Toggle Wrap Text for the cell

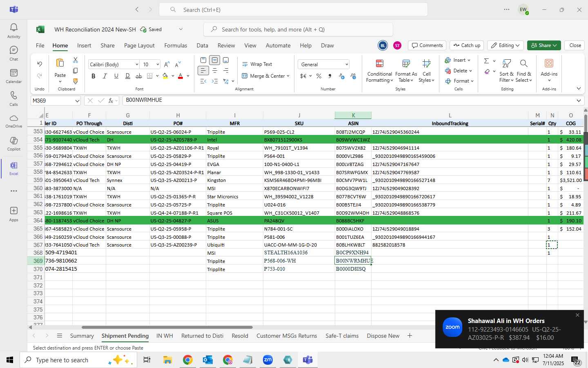(257, 64)
